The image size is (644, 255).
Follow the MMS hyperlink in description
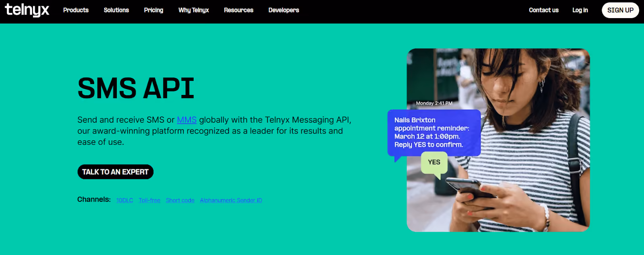coord(187,120)
